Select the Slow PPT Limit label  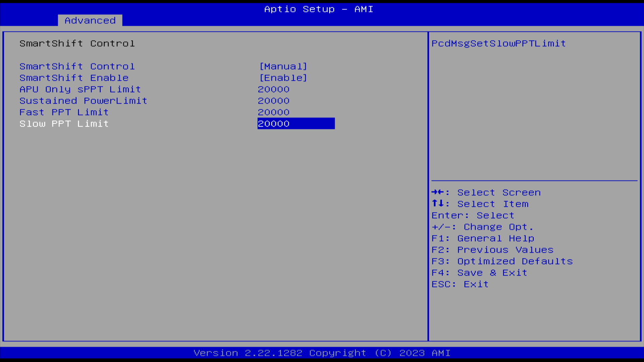coord(64,124)
